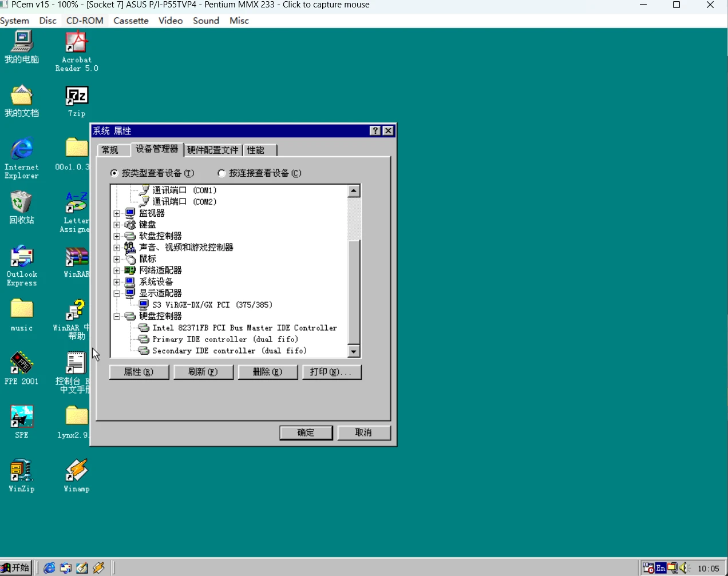Expand 声音、视频和游戏控制器 node
Viewport: 728px width, 576px height.
(x=117, y=248)
